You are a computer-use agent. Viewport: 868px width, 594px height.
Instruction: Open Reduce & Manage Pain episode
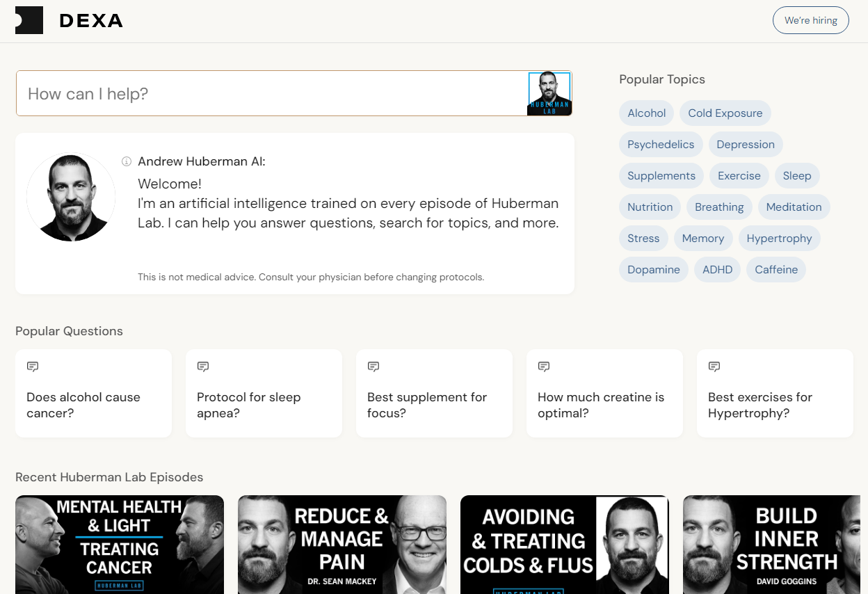(342, 545)
